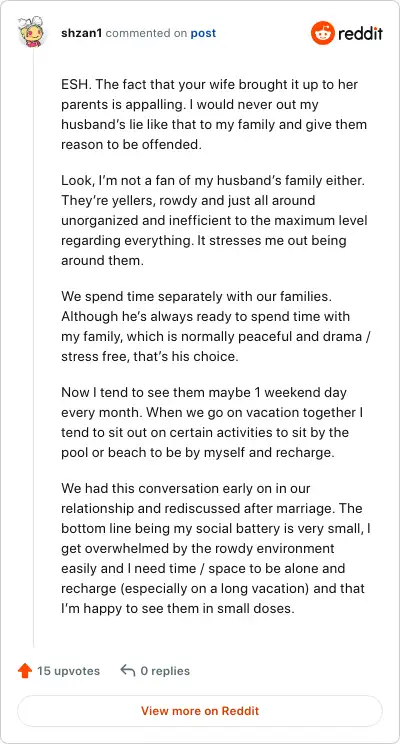Click the "ESH" verdict at comment start
Viewport: 400px width, 744px height.
(x=73, y=85)
